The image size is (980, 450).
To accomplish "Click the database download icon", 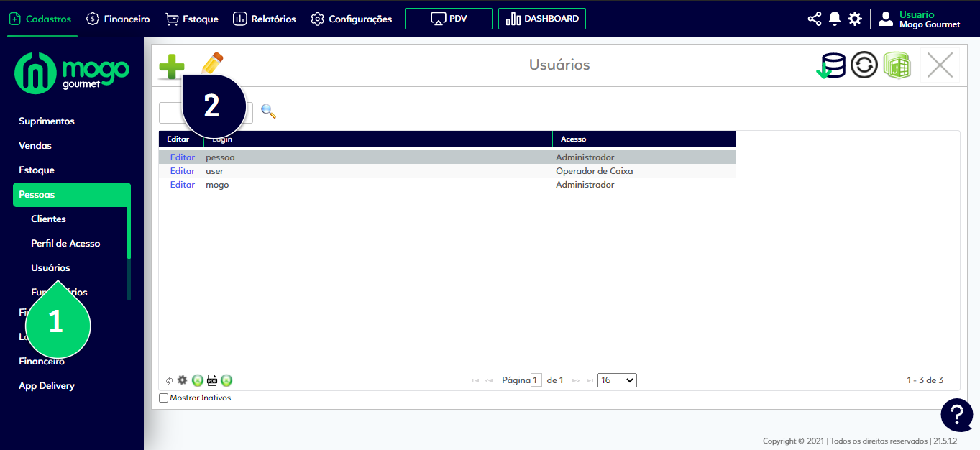I will pyautogui.click(x=831, y=65).
